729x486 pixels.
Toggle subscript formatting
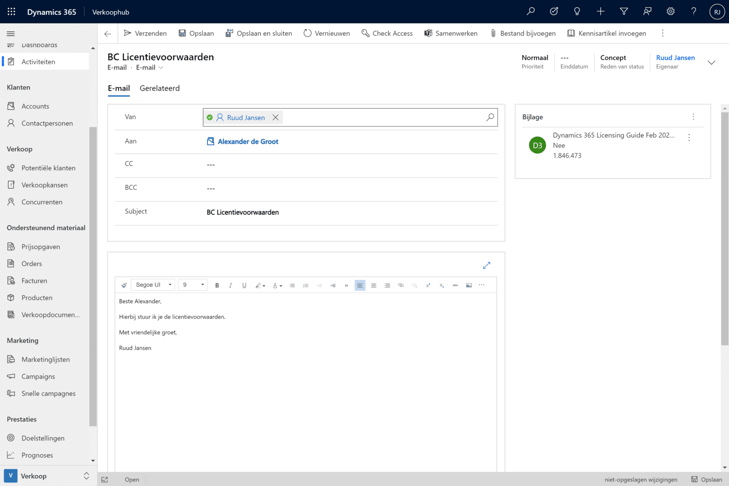tap(442, 285)
